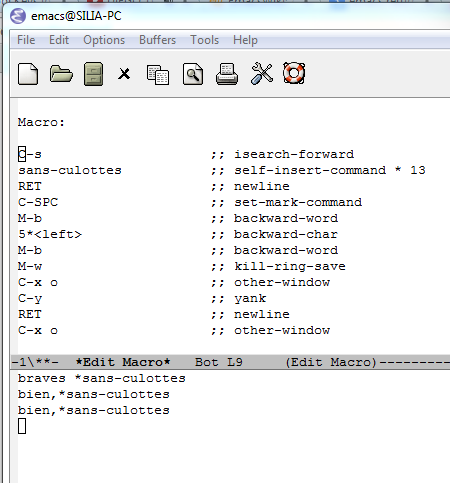Open a file with the folder icon
The width and height of the screenshot is (450, 483).
(61, 74)
